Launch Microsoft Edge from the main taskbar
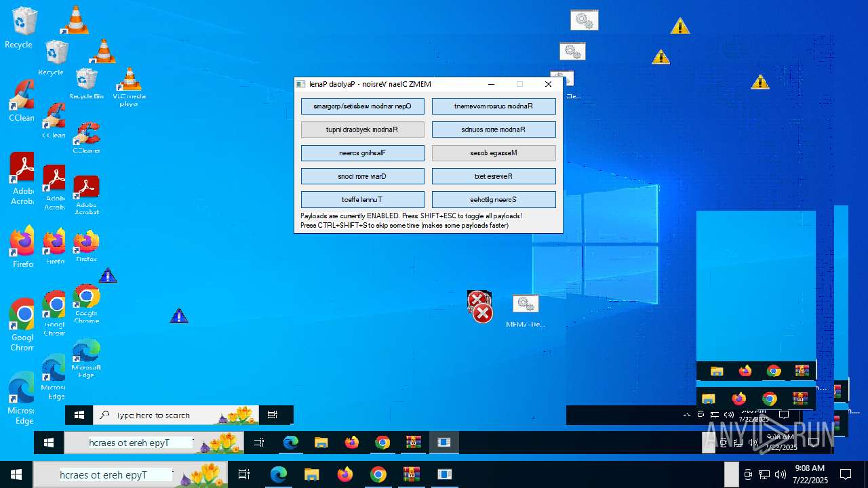Image resolution: width=868 pixels, height=488 pixels. [x=279, y=474]
